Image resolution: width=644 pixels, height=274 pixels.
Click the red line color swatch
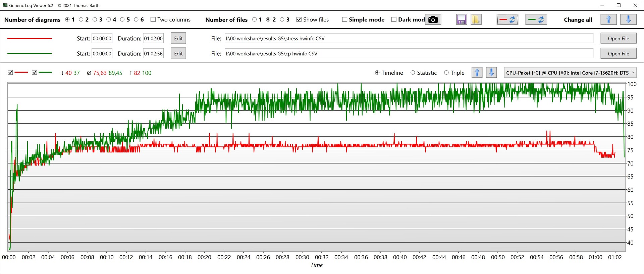point(30,39)
